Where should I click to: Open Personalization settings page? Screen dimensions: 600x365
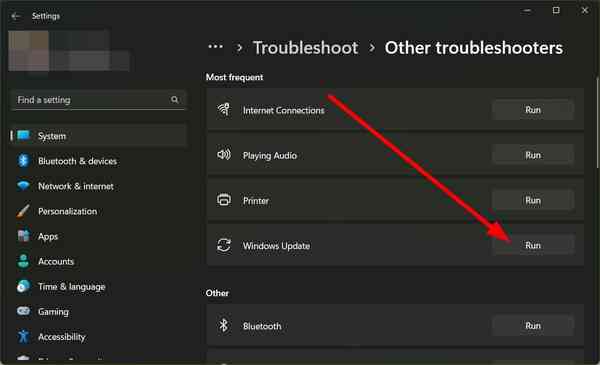(x=99, y=211)
